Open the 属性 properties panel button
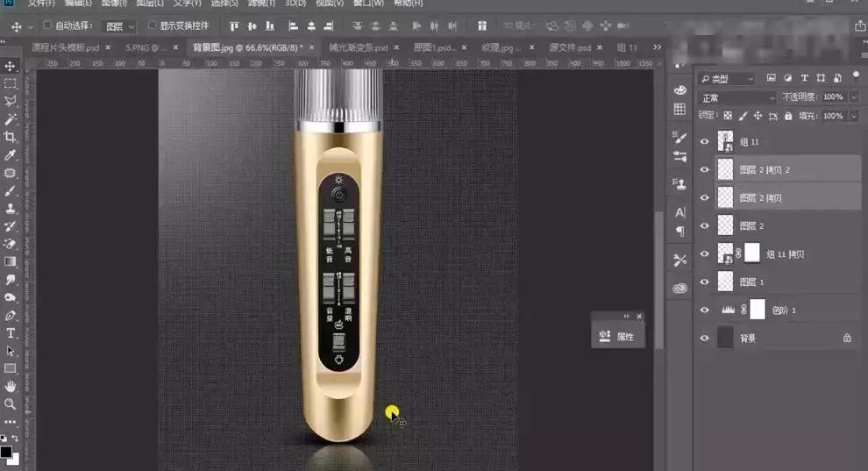Image resolution: width=868 pixels, height=471 pixels. [618, 337]
